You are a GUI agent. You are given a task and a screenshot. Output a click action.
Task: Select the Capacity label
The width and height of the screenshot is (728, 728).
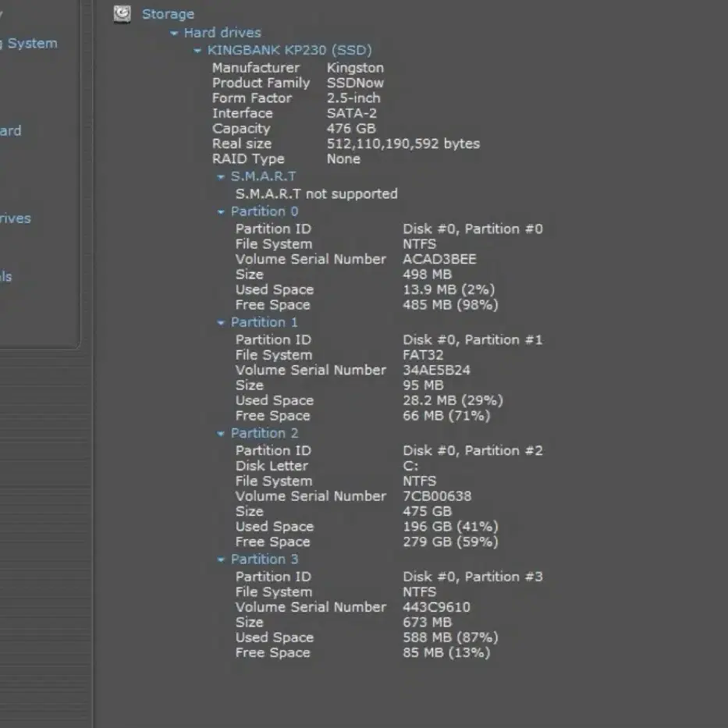point(241,129)
